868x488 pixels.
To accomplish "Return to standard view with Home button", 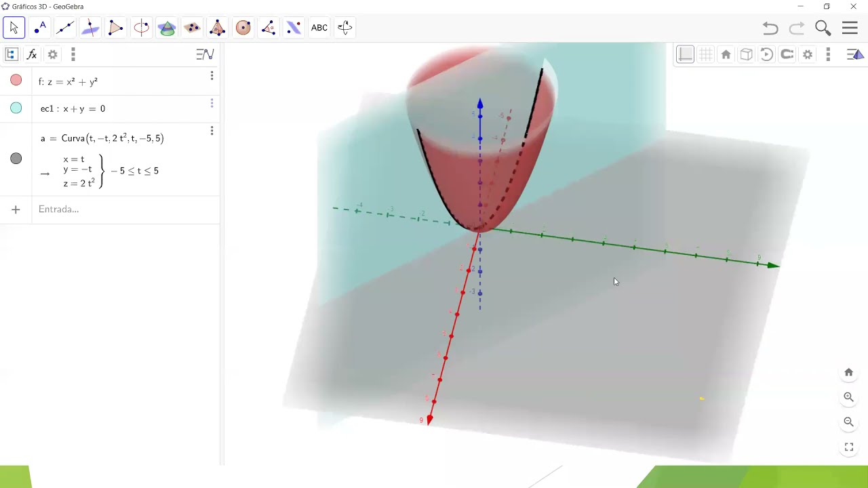I will [726, 54].
